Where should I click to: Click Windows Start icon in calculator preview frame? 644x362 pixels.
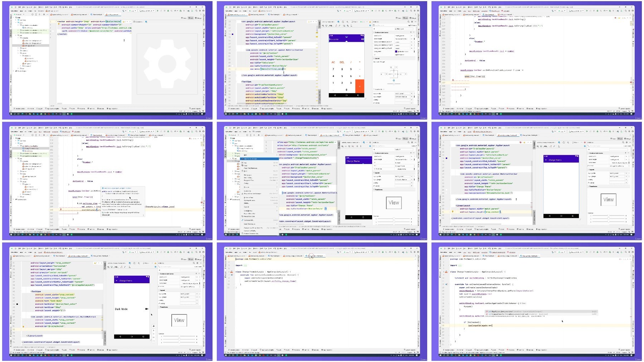(x=226, y=114)
